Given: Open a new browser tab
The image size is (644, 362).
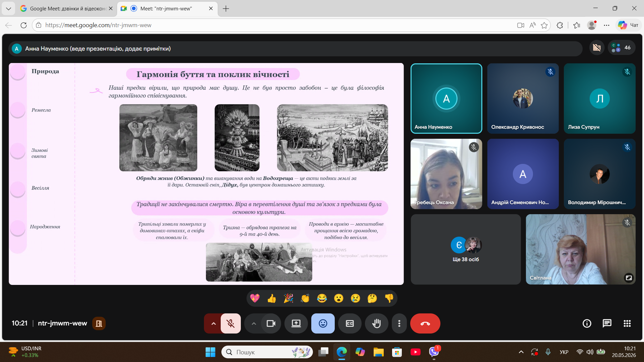Looking at the screenshot, I should [226, 9].
